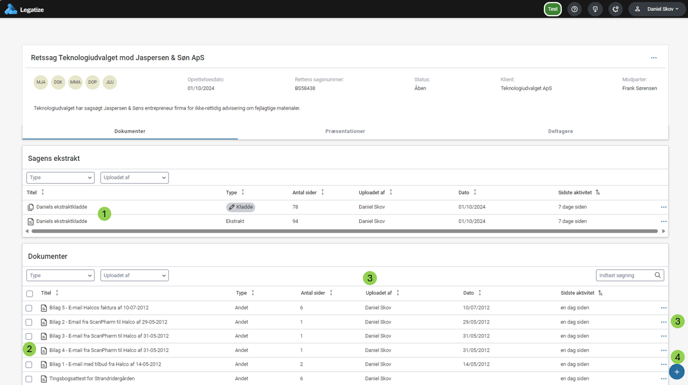This screenshot has width=688, height=385.
Task: Sort Sagens ekstrakt by the Uploadet af arrows
Action: coord(391,192)
